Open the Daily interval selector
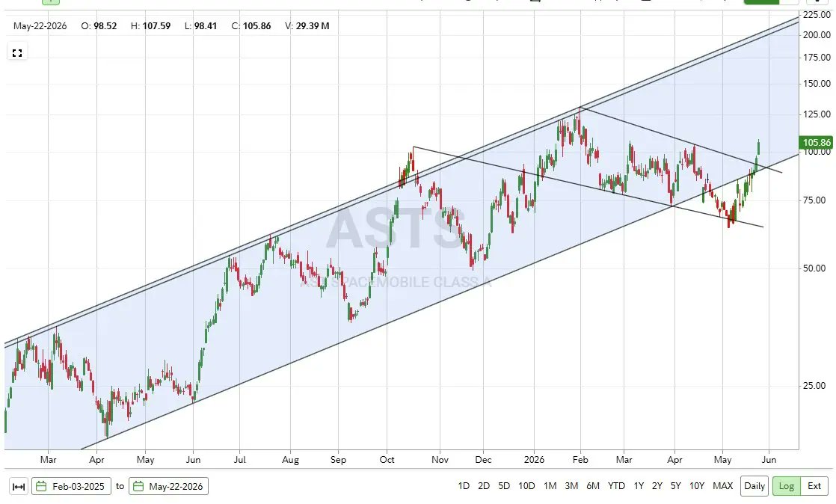This screenshot has height=504, width=836. [754, 486]
